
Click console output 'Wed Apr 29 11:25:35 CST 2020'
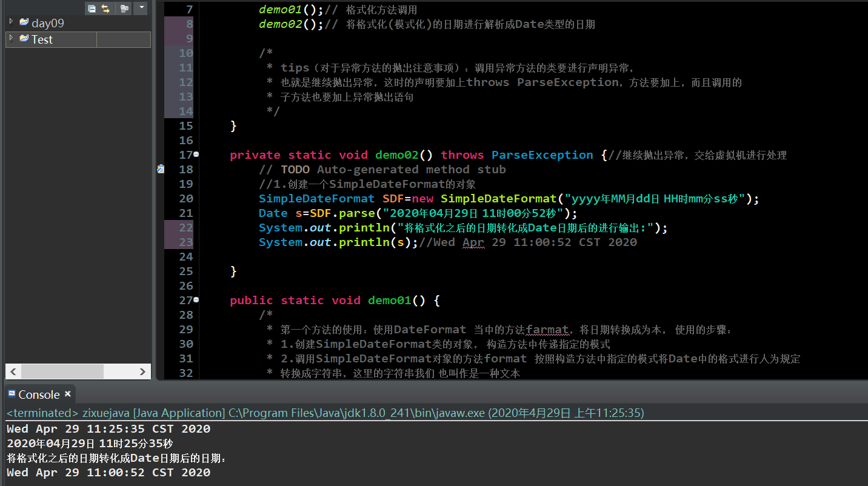click(x=109, y=429)
